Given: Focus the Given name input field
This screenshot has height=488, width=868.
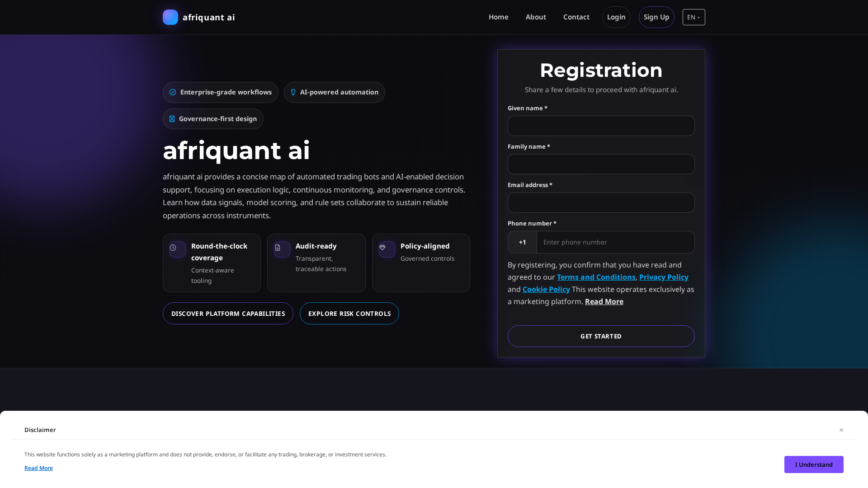Looking at the screenshot, I should [601, 126].
